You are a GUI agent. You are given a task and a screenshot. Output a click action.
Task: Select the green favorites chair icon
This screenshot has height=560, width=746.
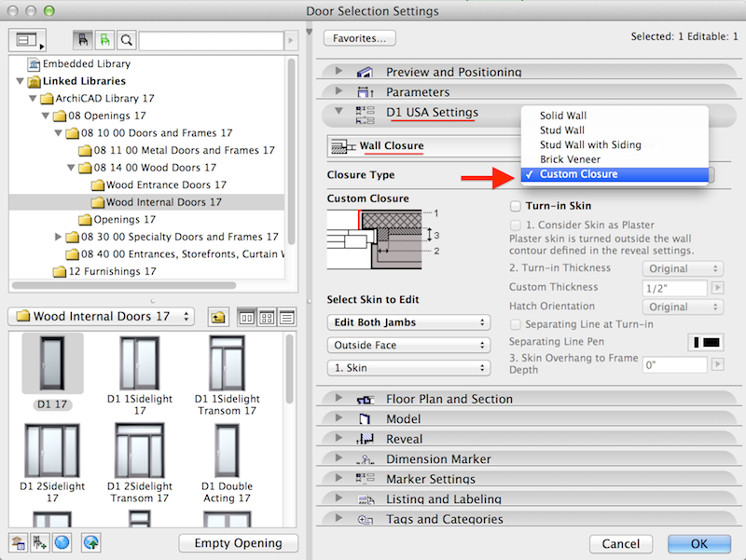tap(105, 40)
